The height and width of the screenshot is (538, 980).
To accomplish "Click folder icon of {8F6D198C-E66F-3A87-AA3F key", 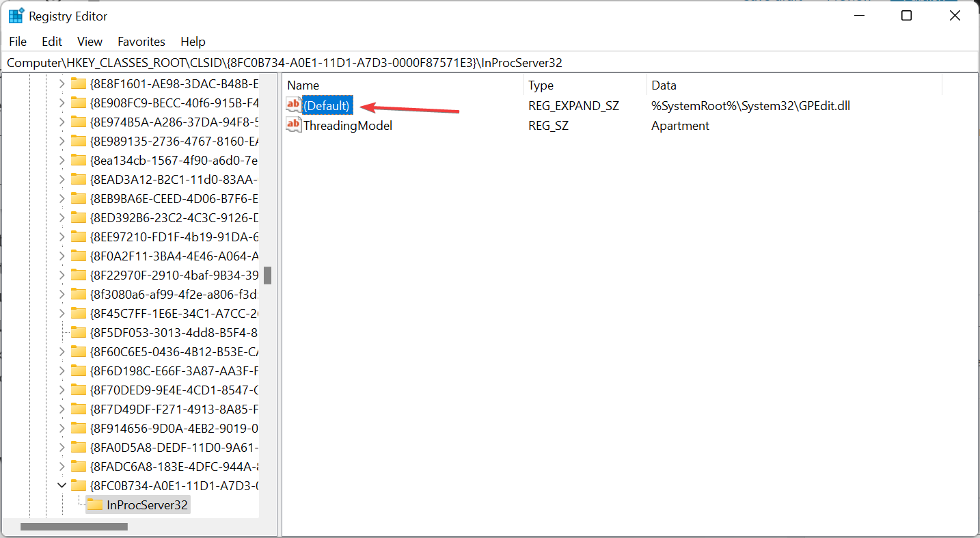I will click(x=78, y=371).
